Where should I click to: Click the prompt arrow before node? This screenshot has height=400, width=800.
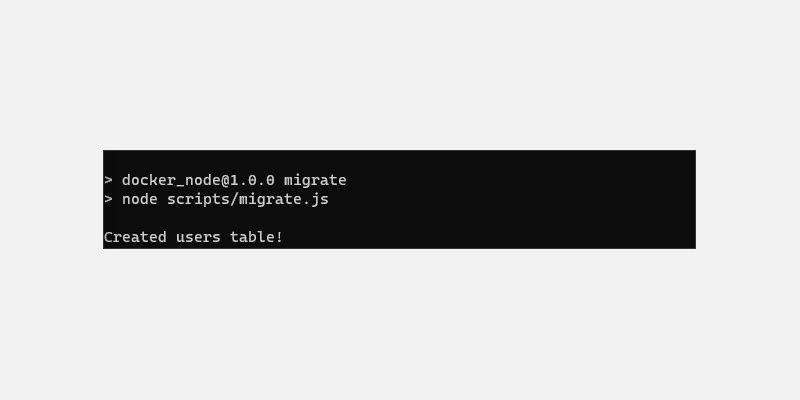tap(108, 199)
